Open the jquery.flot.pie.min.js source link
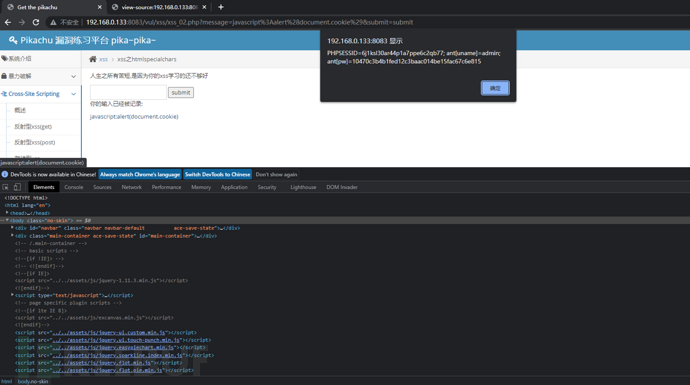 pyautogui.click(x=107, y=370)
